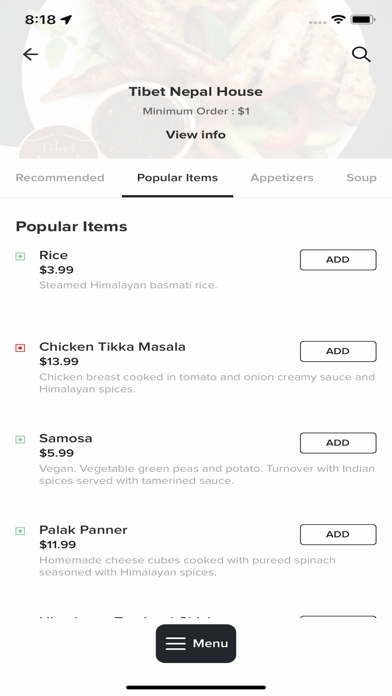Select the Popular Items tab
This screenshot has width=392, height=696.
[x=177, y=178]
